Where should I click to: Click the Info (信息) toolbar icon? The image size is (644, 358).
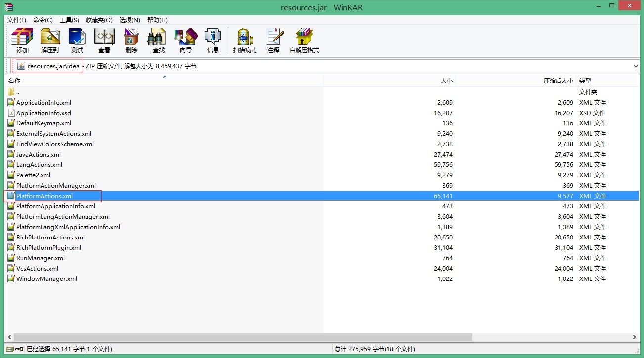point(213,40)
